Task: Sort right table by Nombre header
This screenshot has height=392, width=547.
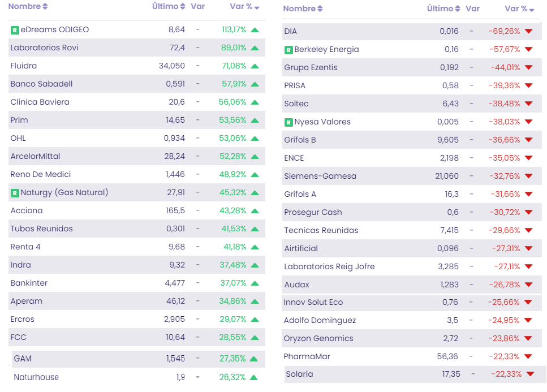Action: (x=303, y=8)
